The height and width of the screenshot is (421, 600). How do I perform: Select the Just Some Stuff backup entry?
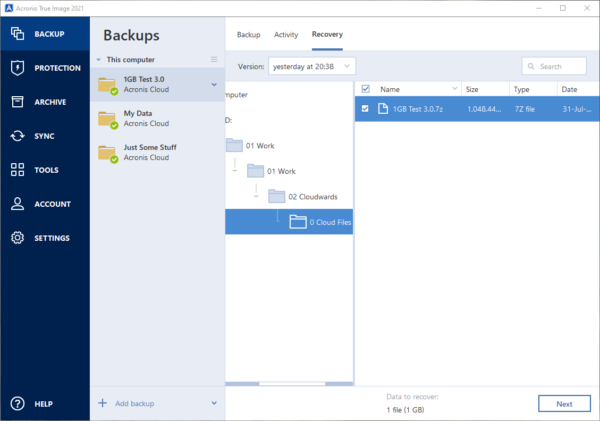[x=157, y=153]
